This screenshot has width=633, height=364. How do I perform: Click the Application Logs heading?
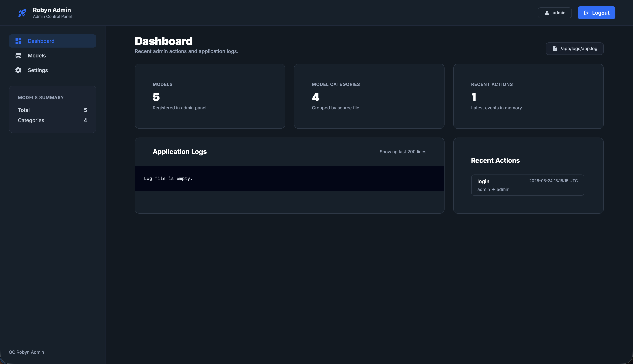180,152
